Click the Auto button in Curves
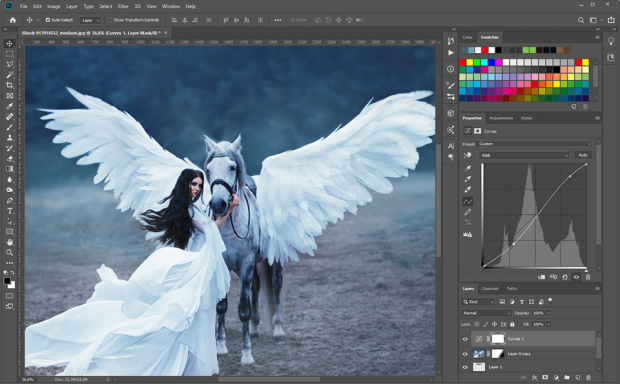Viewport: 620px width, 384px height. click(x=583, y=155)
